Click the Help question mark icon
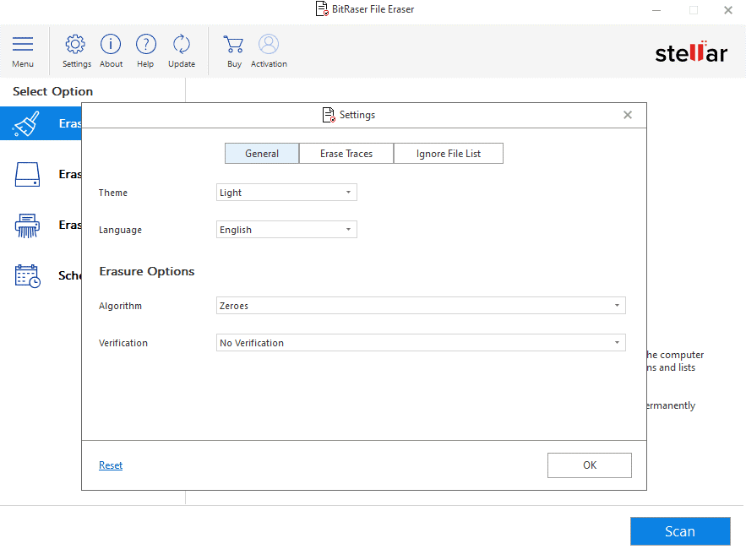 tap(145, 44)
